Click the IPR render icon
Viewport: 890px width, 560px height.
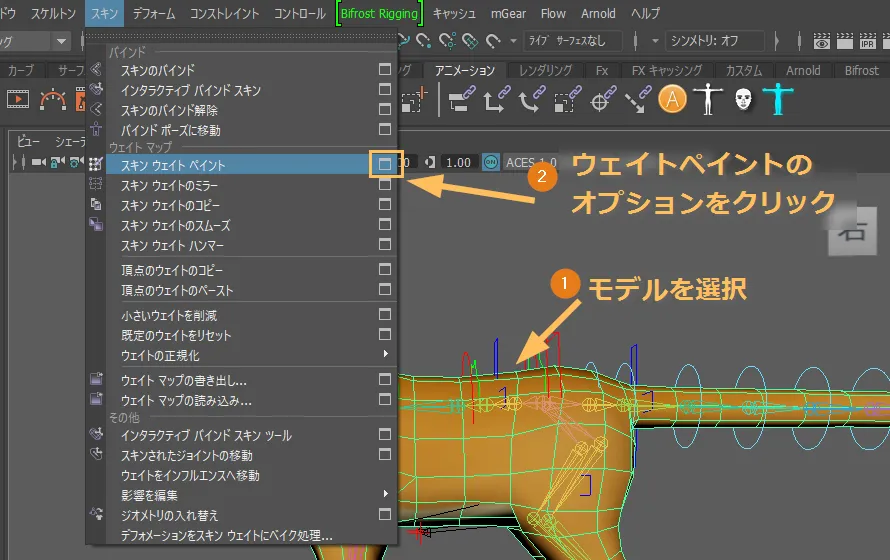coord(868,42)
